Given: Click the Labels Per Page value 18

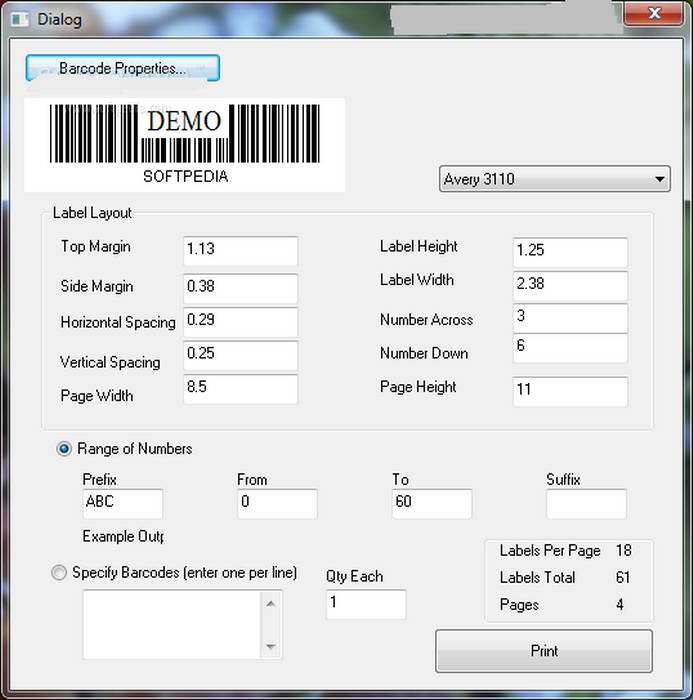Looking at the screenshot, I should 623,550.
